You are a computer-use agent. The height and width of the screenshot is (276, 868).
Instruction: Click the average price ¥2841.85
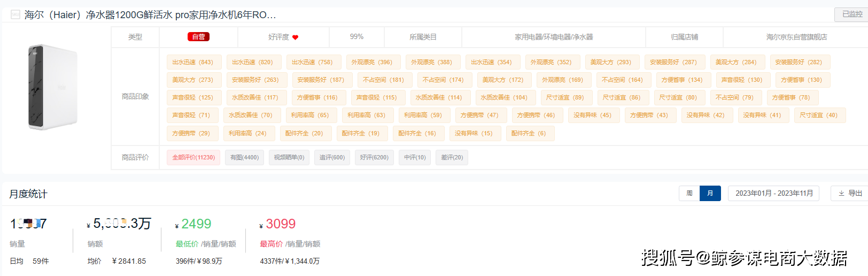[129, 261]
